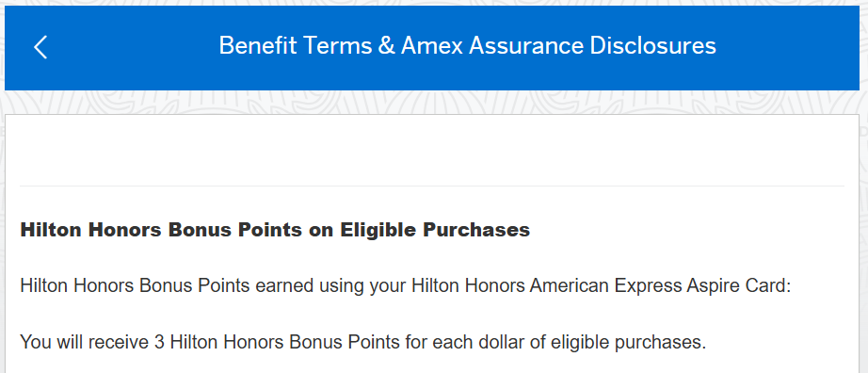
Task: Click the ampersand in the header title
Action: (x=386, y=46)
